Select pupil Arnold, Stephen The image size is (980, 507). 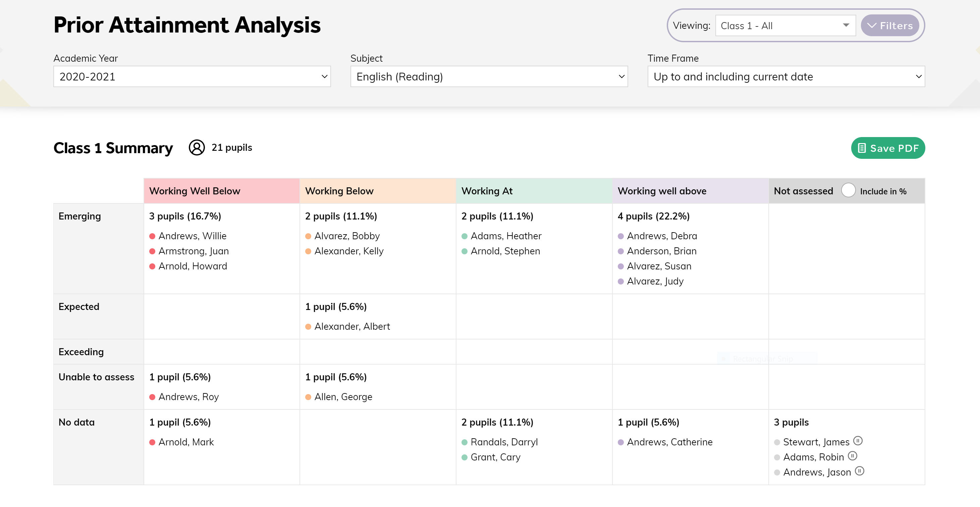[505, 251]
